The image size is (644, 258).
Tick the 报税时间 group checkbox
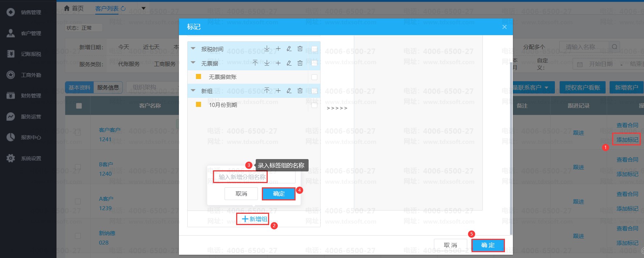tap(314, 49)
